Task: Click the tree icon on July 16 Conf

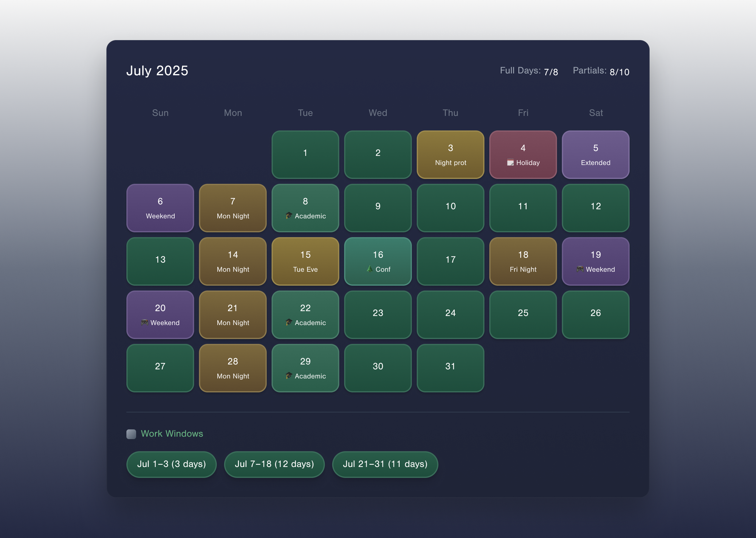Action: [x=370, y=269]
